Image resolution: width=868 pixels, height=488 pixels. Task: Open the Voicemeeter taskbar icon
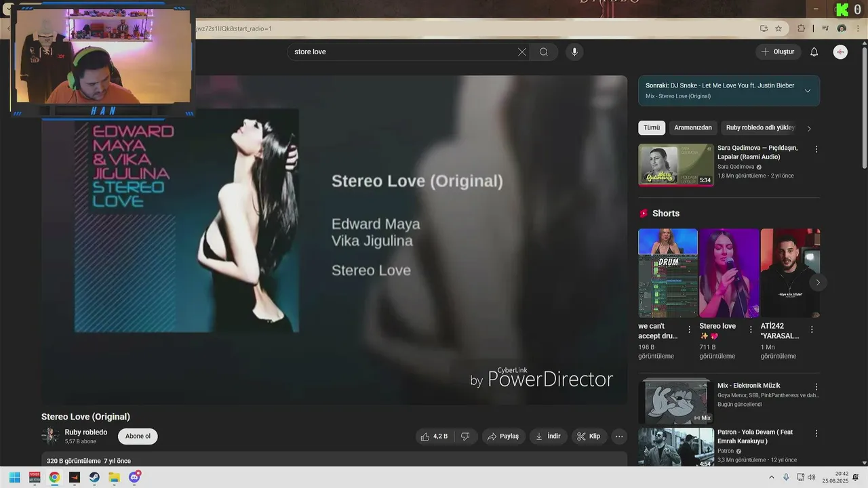pyautogui.click(x=35, y=477)
